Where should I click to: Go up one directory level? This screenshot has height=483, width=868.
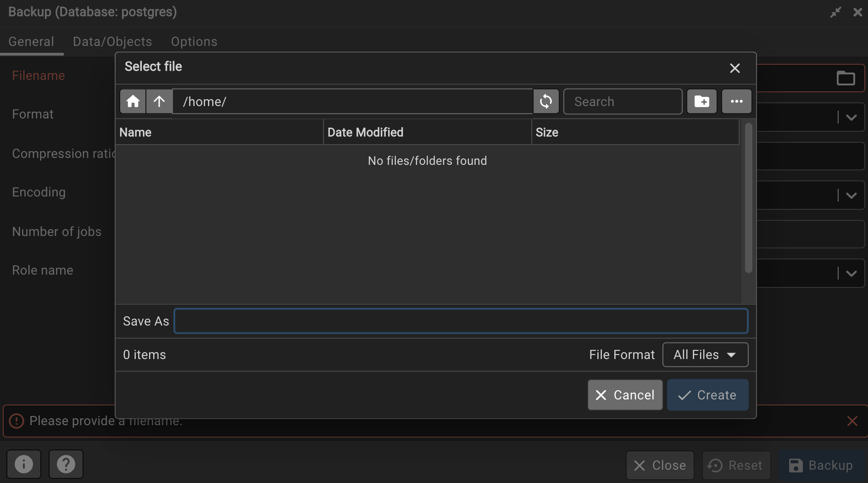[x=159, y=101]
